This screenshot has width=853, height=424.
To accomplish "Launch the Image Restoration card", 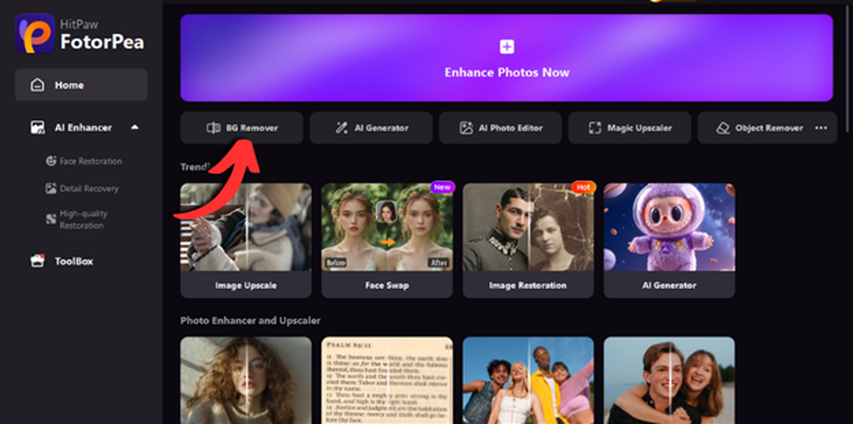I will click(528, 240).
